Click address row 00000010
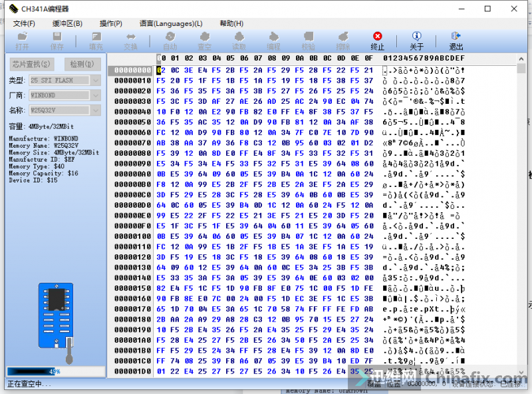 coord(132,81)
